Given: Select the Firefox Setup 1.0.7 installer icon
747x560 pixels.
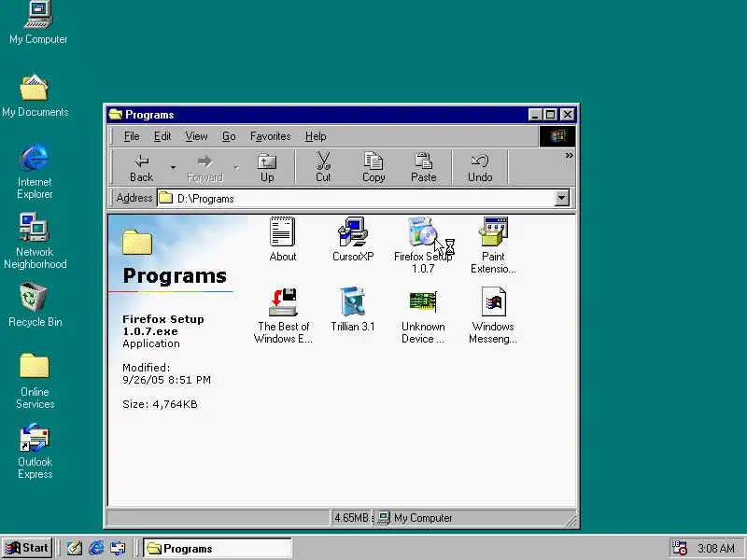Looking at the screenshot, I should (423, 232).
